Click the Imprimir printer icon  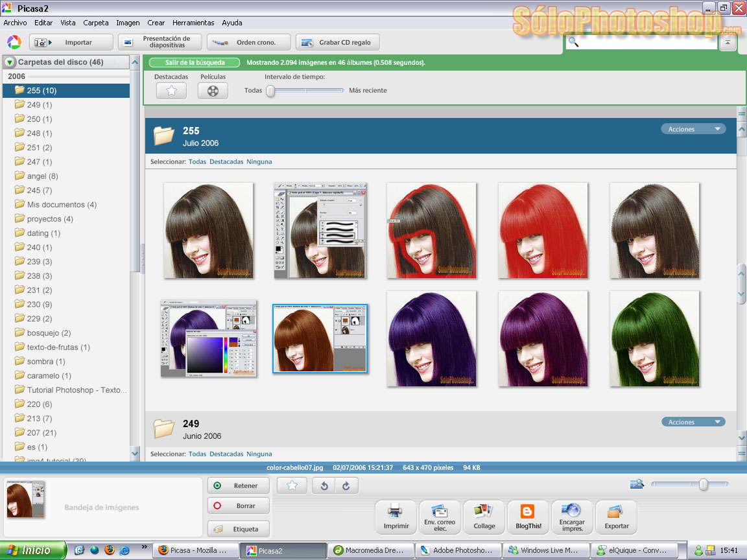click(396, 517)
